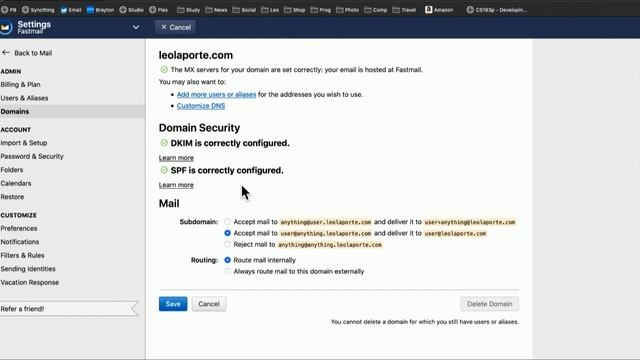Select Route mail internally option
The width and height of the screenshot is (640, 360).
(x=227, y=260)
